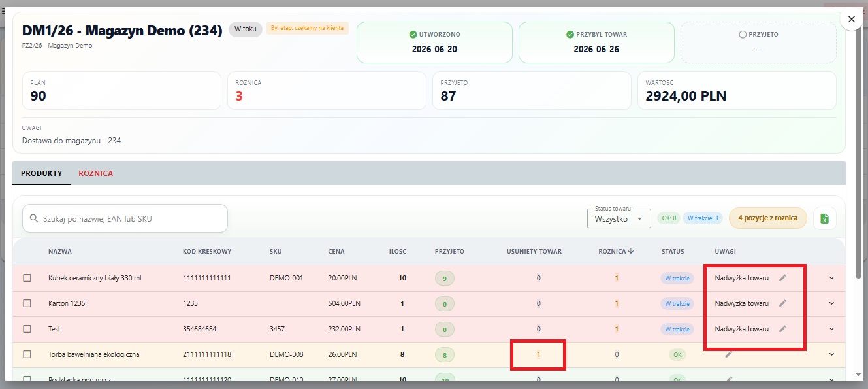Filter by W trakcie: 3 chip
The image size is (868, 389).
[x=703, y=218]
